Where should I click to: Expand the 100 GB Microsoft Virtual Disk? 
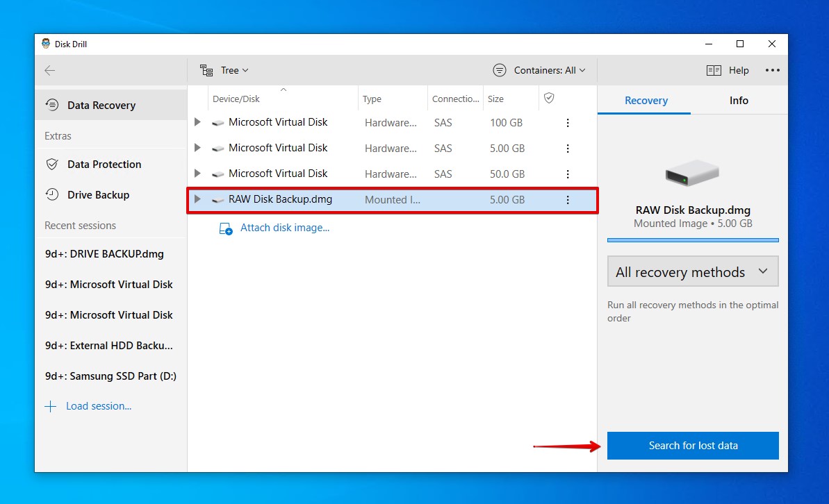pyautogui.click(x=197, y=122)
